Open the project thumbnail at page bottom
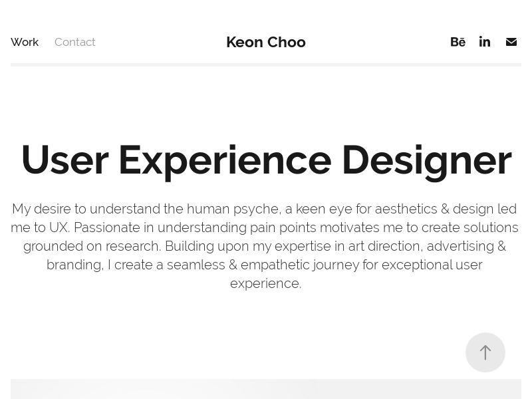This screenshot has width=532, height=399. coord(266,389)
